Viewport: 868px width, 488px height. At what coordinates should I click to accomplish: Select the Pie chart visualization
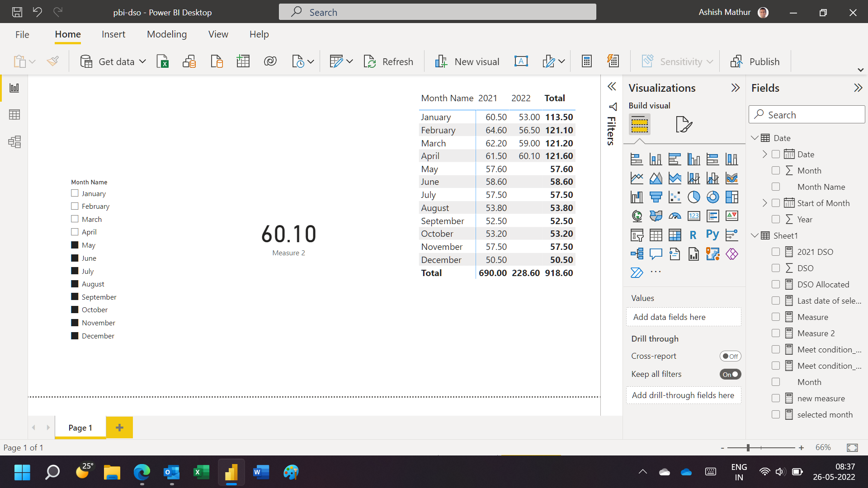pos(693,197)
